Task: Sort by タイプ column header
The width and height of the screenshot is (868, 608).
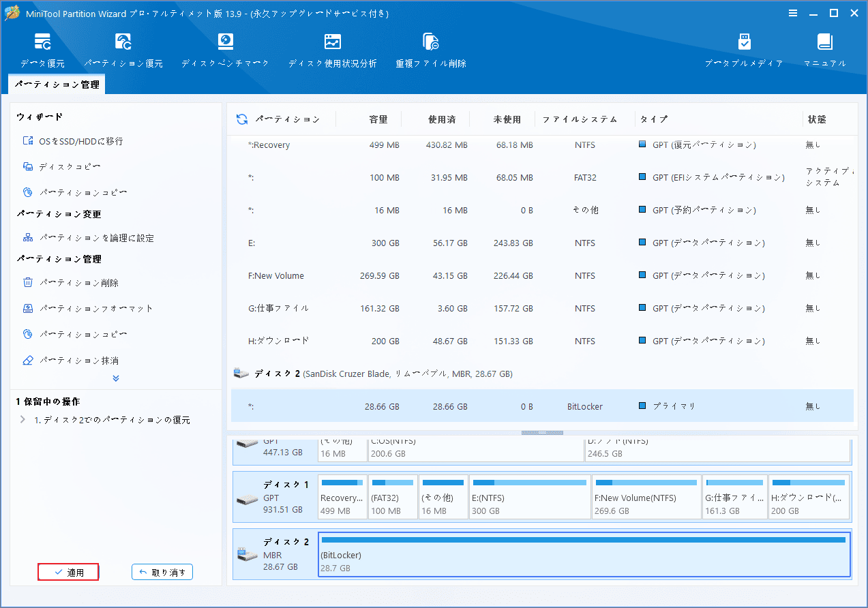Action: click(x=654, y=119)
